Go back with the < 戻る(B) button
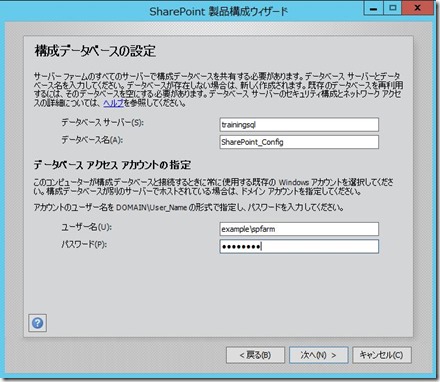This screenshot has width=440, height=382. (255, 355)
